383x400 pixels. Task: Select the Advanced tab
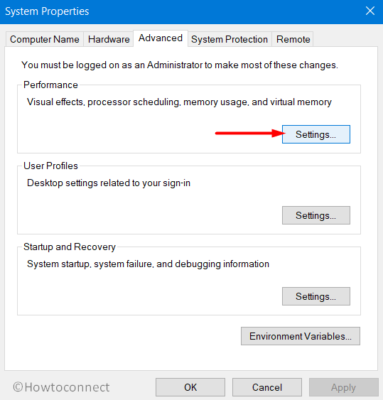tap(161, 38)
